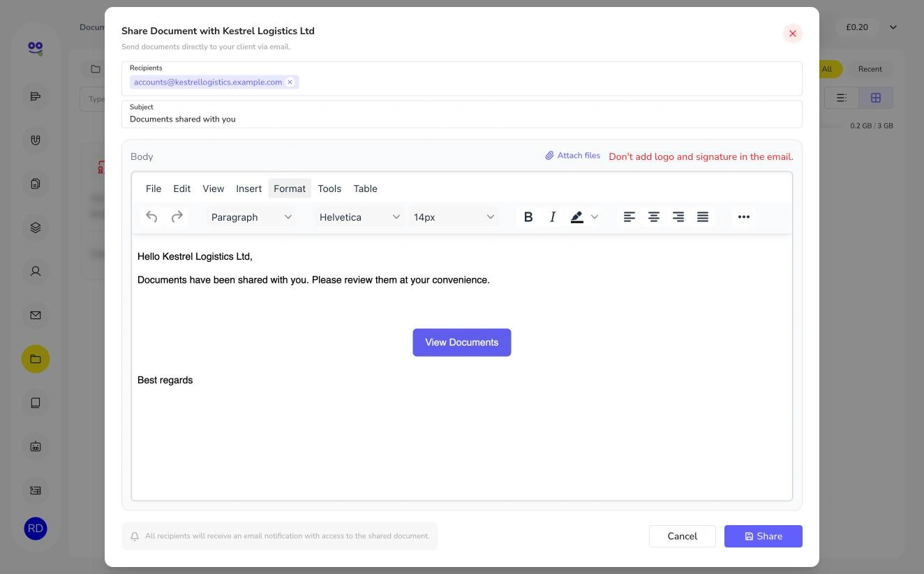Image resolution: width=924 pixels, height=574 pixels.
Task: Close the Share Document dialog
Action: click(x=793, y=34)
